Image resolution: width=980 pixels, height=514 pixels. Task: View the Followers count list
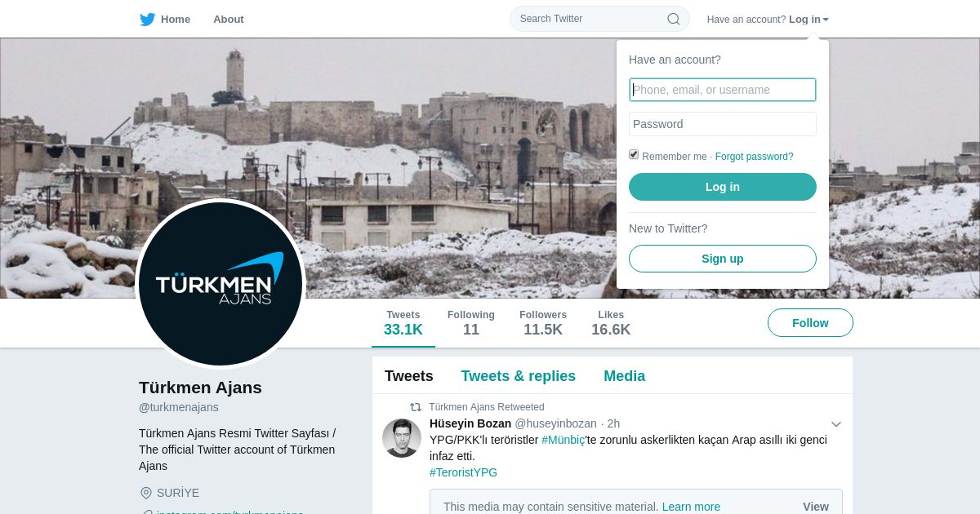[x=543, y=323]
